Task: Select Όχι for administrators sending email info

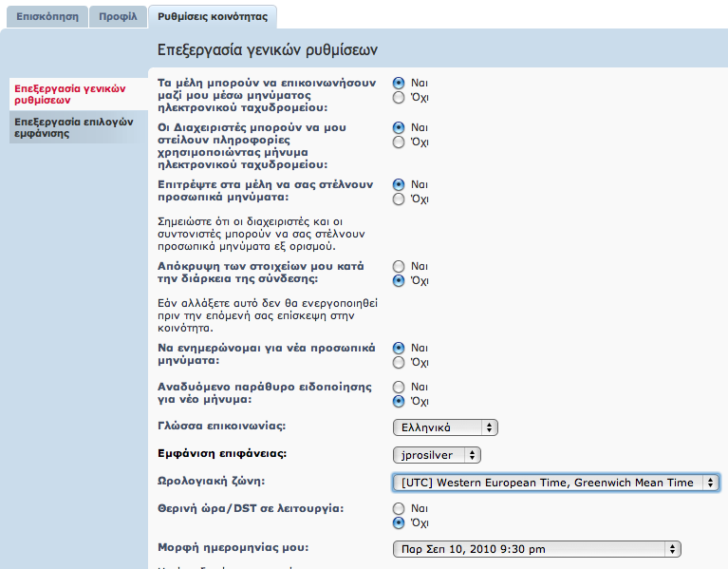Action: (399, 142)
